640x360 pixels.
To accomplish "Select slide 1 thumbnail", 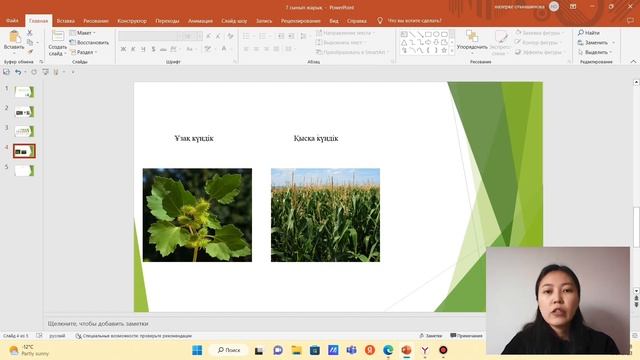I will click(x=24, y=92).
